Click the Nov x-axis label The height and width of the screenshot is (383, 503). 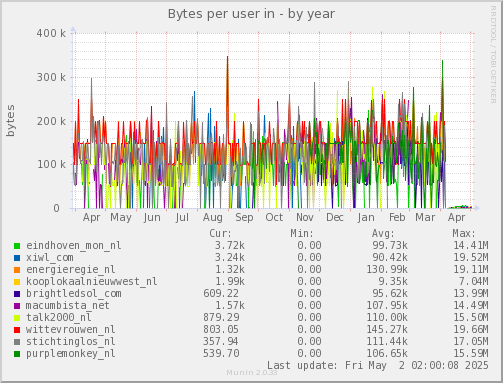[305, 218]
